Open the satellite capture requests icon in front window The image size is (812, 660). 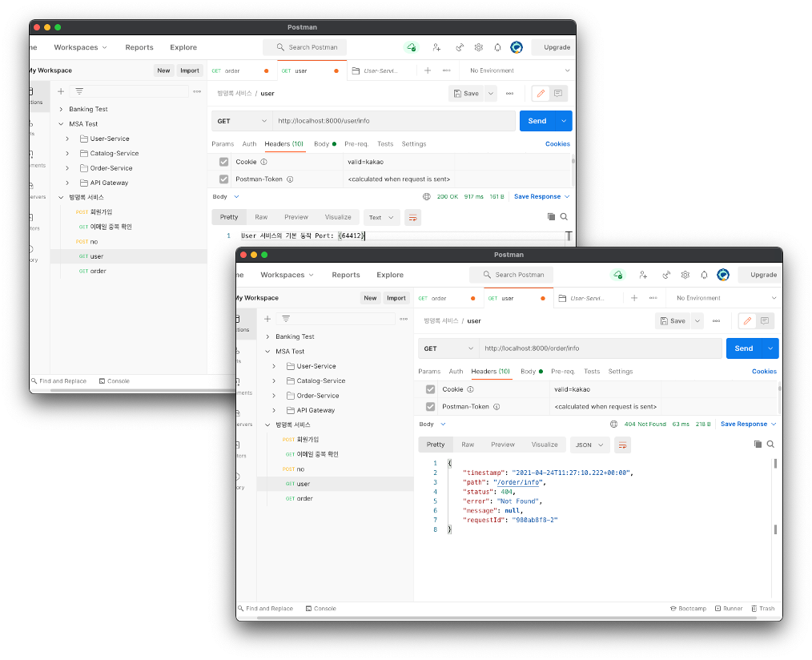pyautogui.click(x=666, y=275)
